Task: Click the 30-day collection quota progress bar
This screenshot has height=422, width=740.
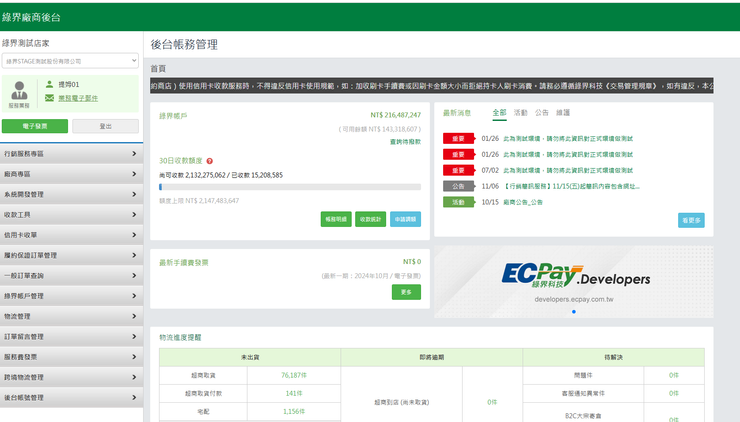Action: pos(290,187)
